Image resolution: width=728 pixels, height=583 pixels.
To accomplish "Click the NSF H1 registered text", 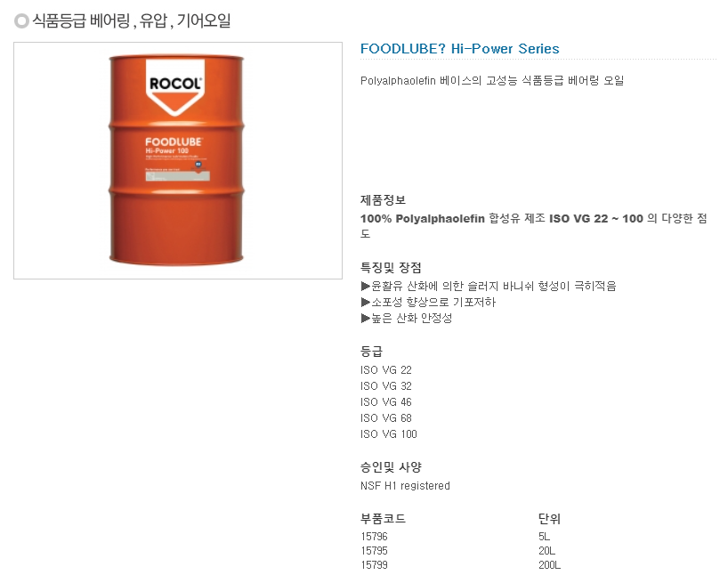I will (405, 486).
